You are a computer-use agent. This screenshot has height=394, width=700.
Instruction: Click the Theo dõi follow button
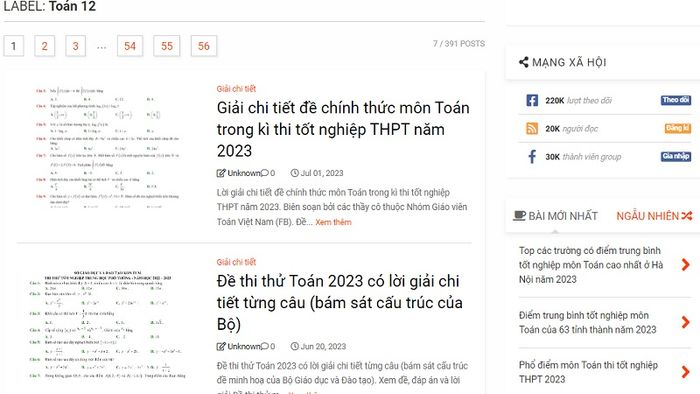point(676,100)
